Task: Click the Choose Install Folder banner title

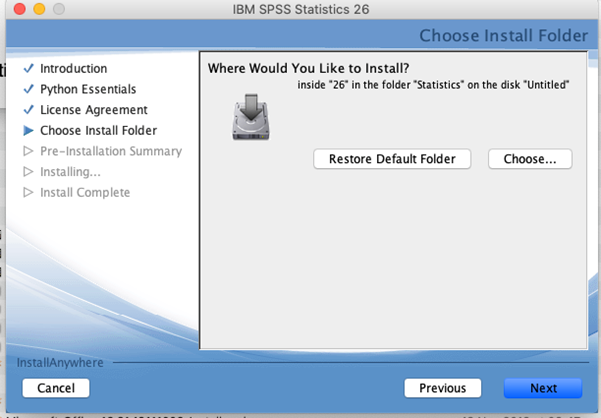Action: tap(504, 36)
